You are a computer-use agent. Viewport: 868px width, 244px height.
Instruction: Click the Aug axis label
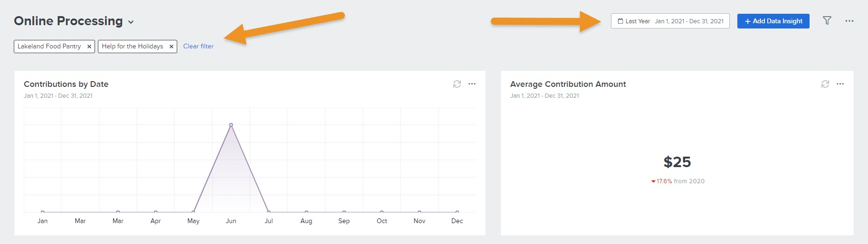(x=306, y=221)
